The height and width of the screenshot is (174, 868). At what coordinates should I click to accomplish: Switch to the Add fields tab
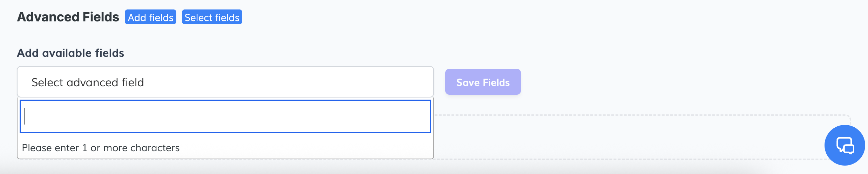(150, 17)
